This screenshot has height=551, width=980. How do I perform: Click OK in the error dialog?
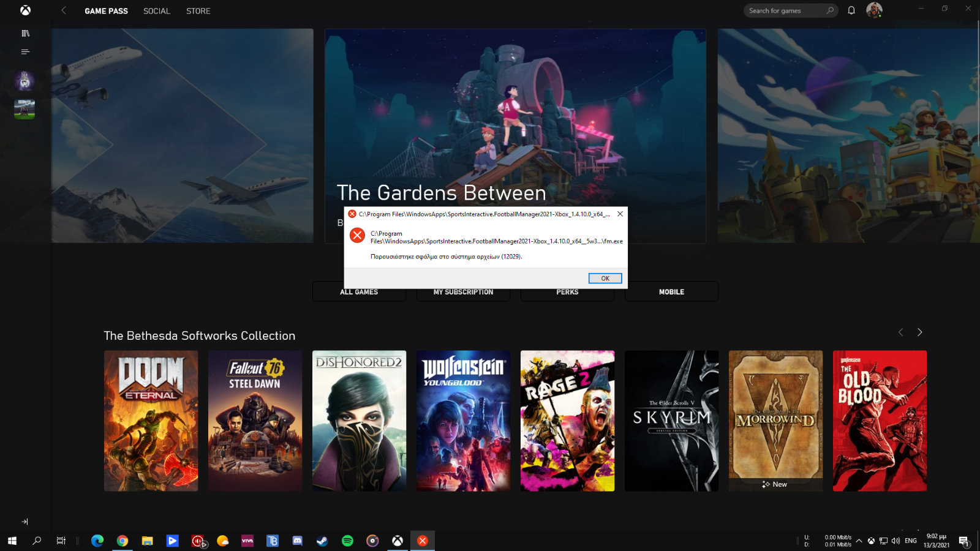click(x=605, y=279)
